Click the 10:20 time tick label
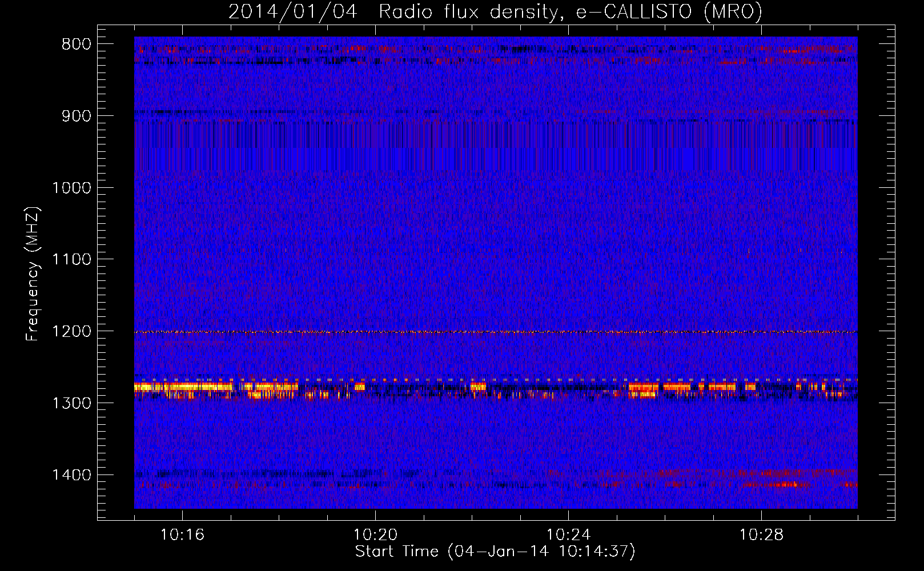 tap(375, 535)
